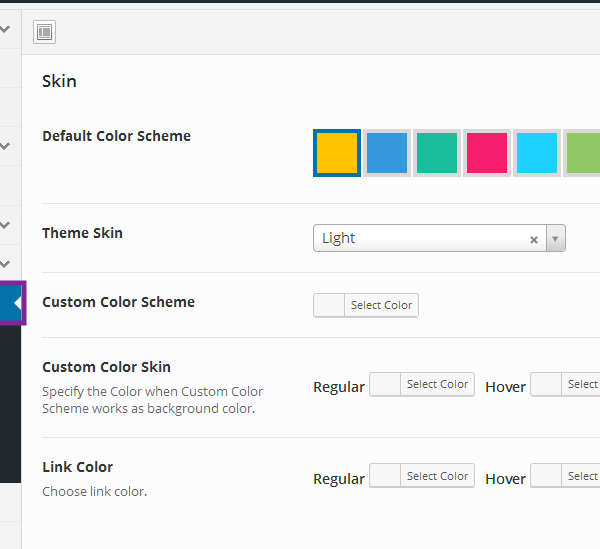Choose the cyan color scheme swatch
The image size is (600, 549).
point(536,153)
